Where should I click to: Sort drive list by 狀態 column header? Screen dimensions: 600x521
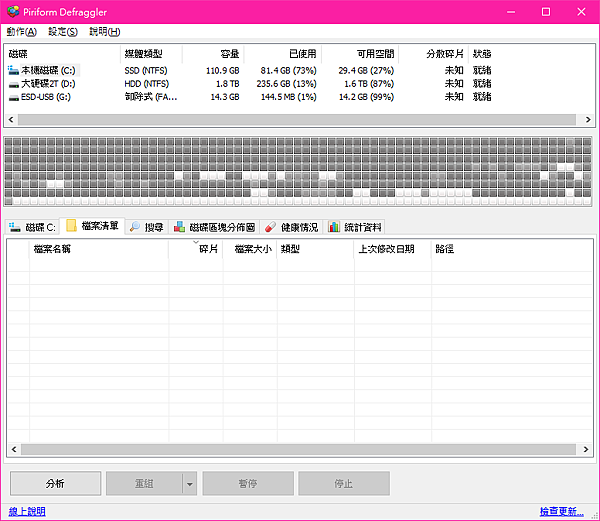pos(482,54)
